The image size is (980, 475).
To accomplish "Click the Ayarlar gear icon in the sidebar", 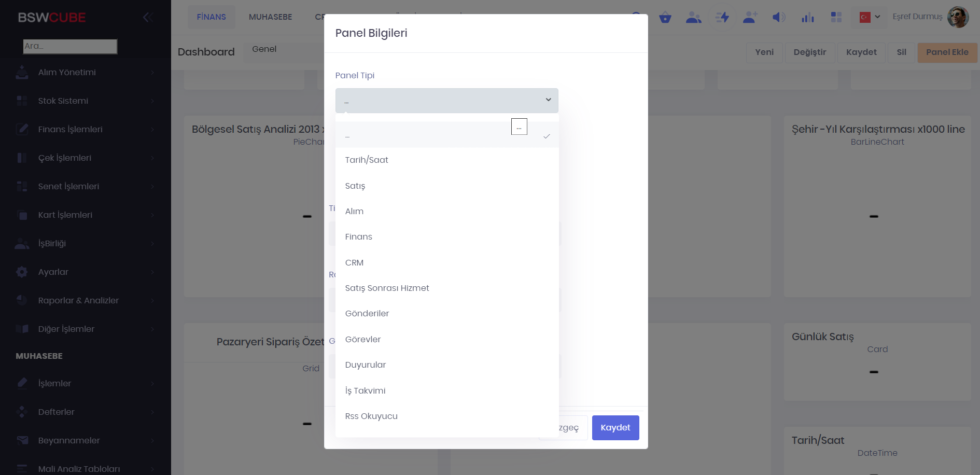I will tap(22, 272).
